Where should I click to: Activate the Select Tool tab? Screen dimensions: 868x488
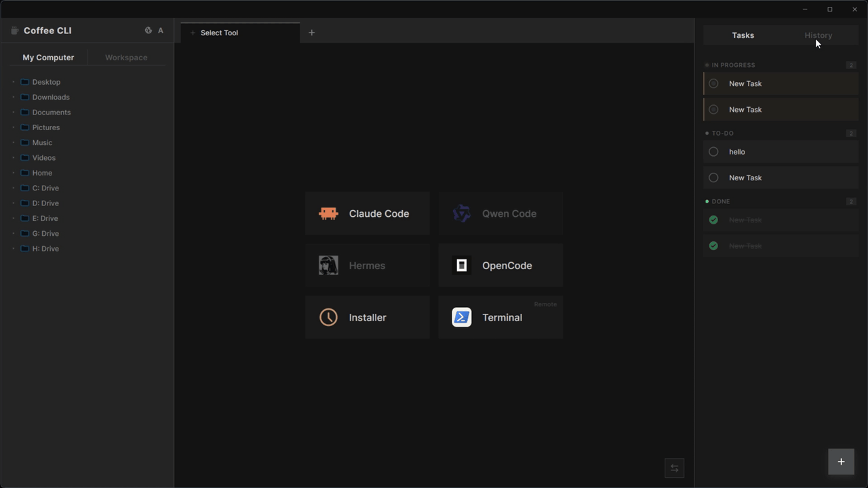pyautogui.click(x=240, y=33)
